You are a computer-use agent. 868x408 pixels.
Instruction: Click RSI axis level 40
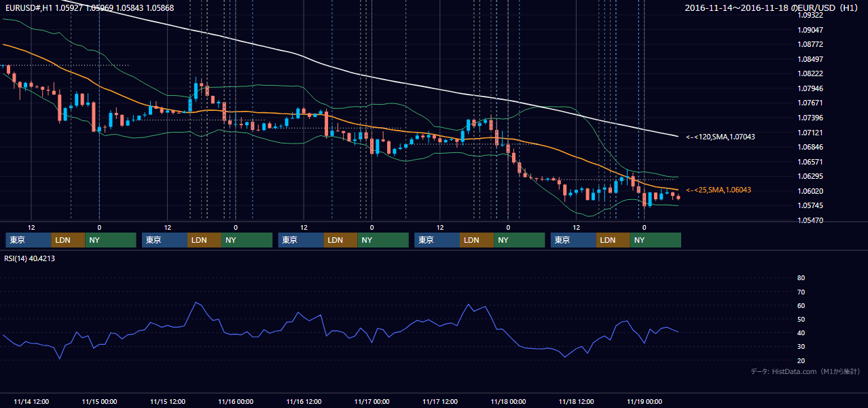tap(801, 333)
